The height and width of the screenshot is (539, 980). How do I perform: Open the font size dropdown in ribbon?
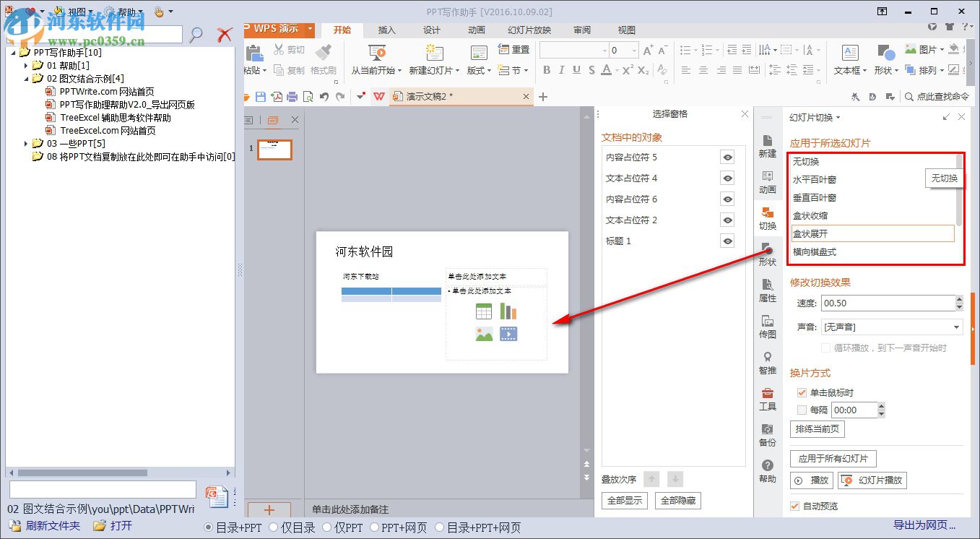[x=634, y=51]
